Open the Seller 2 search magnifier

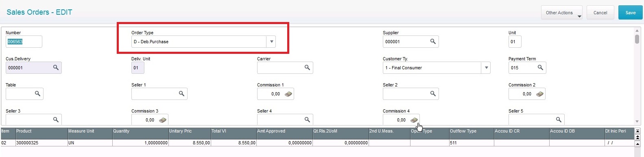(433, 94)
